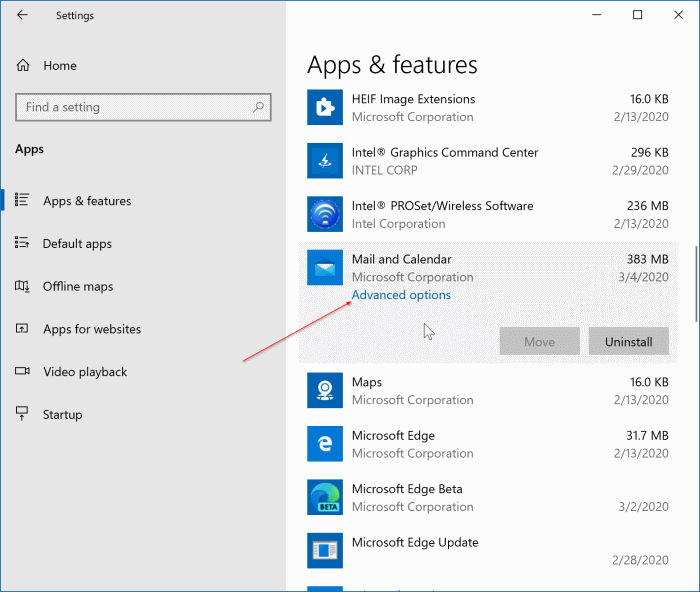Click the Apps & features page heading
Viewport: 700px width, 592px height.
(392, 65)
